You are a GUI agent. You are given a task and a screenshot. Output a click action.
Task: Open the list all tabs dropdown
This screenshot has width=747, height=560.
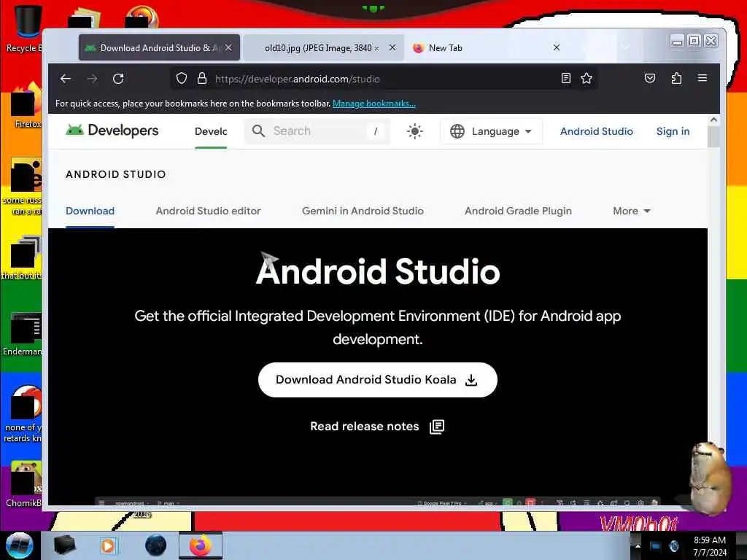(625, 47)
